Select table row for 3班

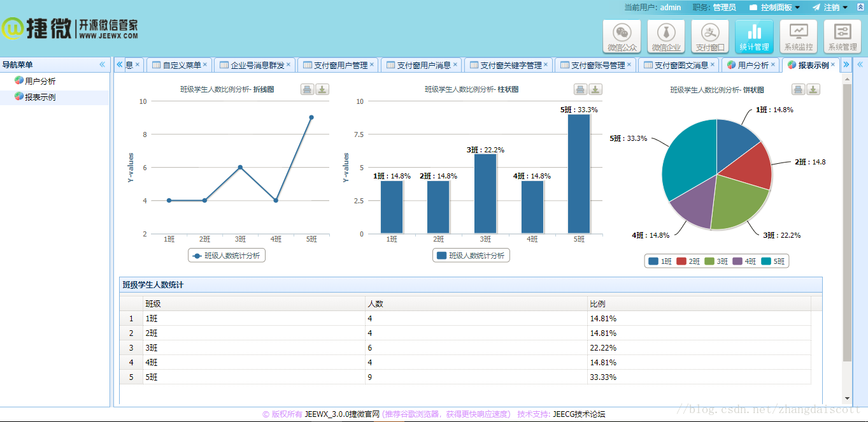pyautogui.click(x=466, y=347)
